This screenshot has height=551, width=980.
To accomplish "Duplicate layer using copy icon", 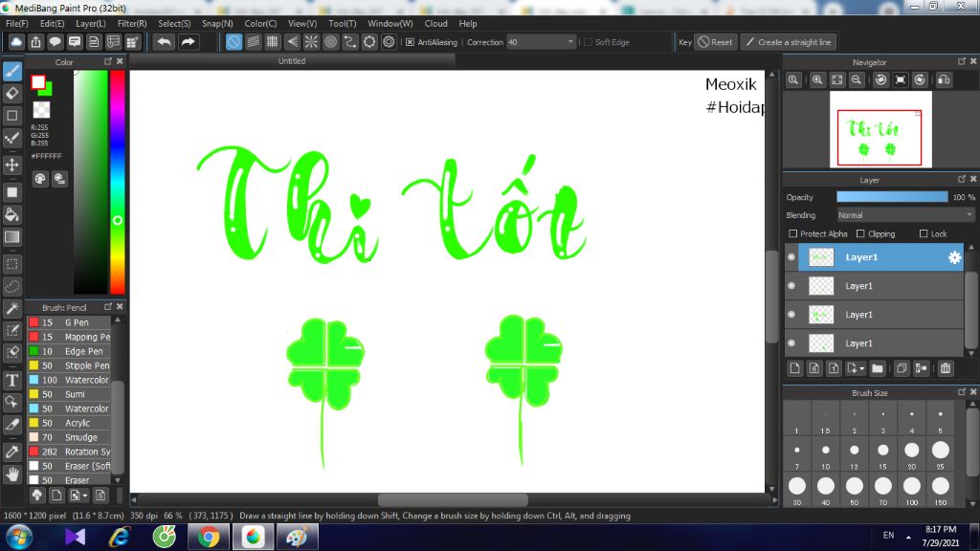I will point(902,368).
